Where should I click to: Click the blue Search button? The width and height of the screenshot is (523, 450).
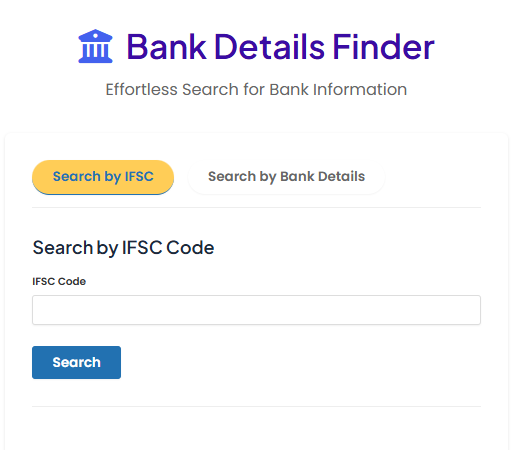[76, 362]
